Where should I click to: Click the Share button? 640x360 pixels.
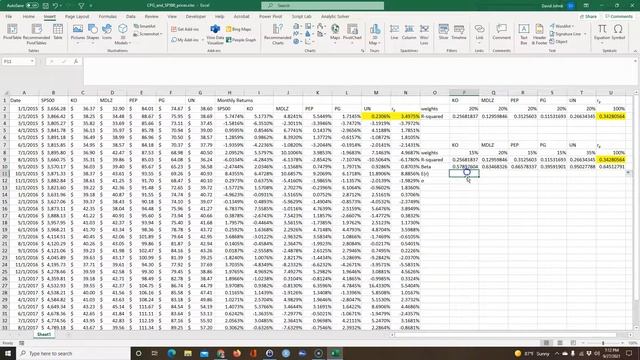[x=589, y=16]
